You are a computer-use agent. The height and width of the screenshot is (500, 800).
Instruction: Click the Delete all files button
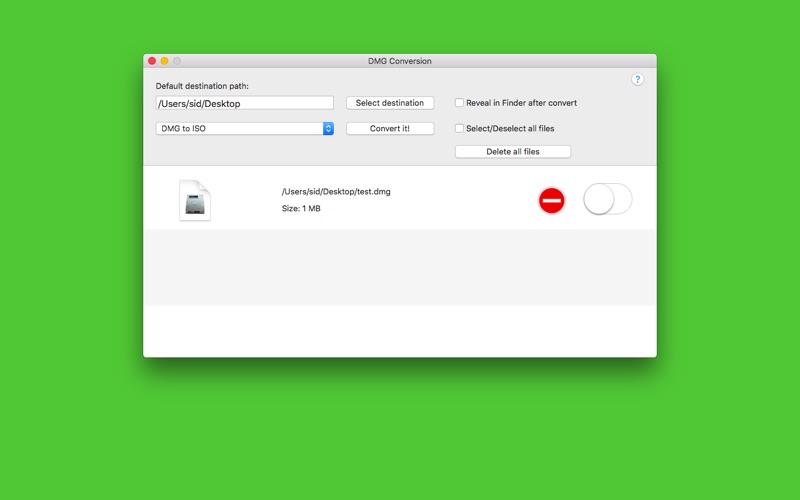click(513, 152)
